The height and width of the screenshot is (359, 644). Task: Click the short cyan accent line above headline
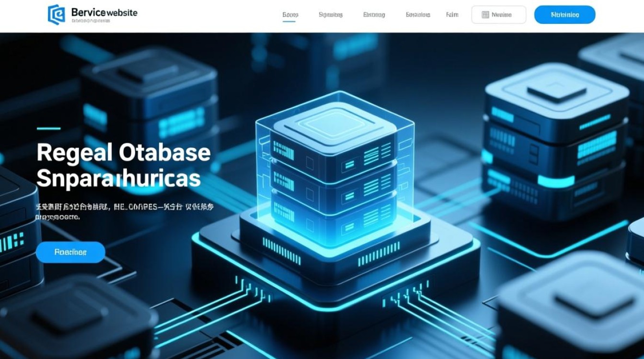click(48, 128)
